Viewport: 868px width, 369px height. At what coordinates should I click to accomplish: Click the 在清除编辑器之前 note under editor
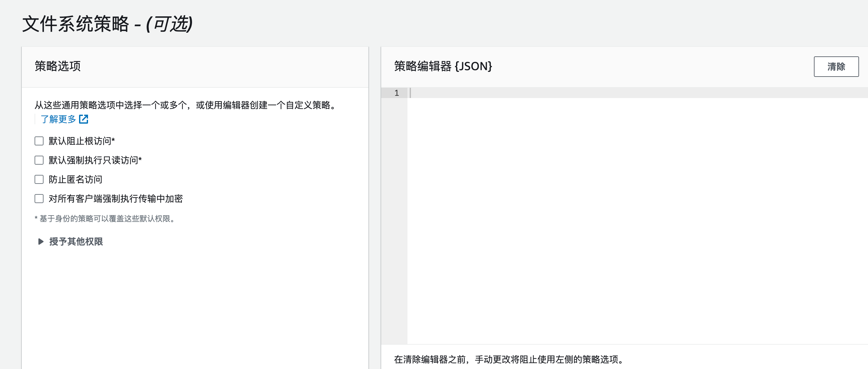pos(509,360)
